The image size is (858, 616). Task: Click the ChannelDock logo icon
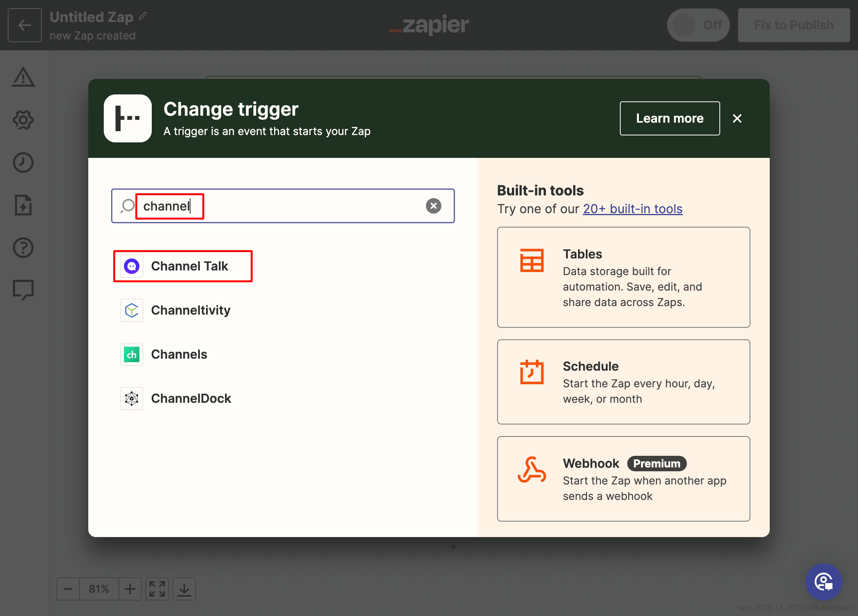(132, 399)
